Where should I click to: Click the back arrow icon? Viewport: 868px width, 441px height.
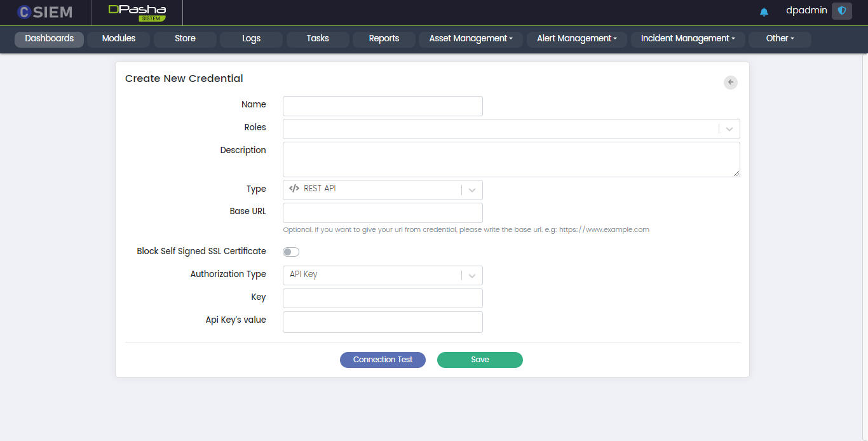(x=731, y=82)
